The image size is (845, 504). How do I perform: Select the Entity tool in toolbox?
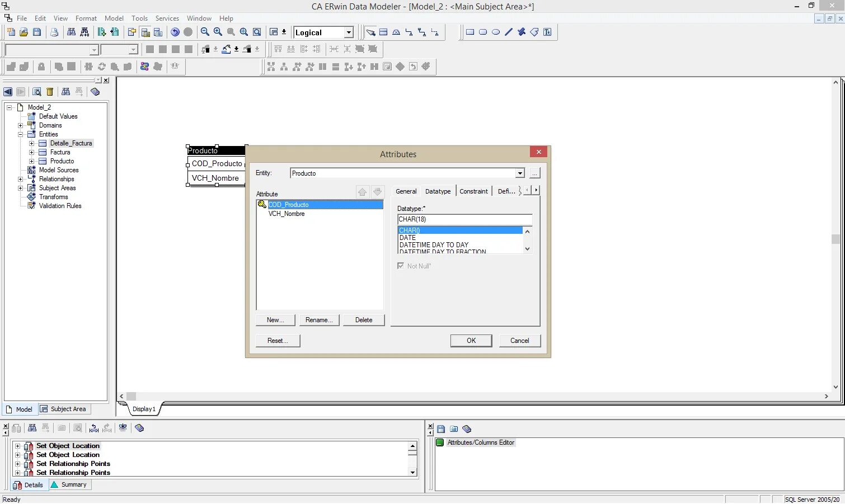pyautogui.click(x=383, y=32)
